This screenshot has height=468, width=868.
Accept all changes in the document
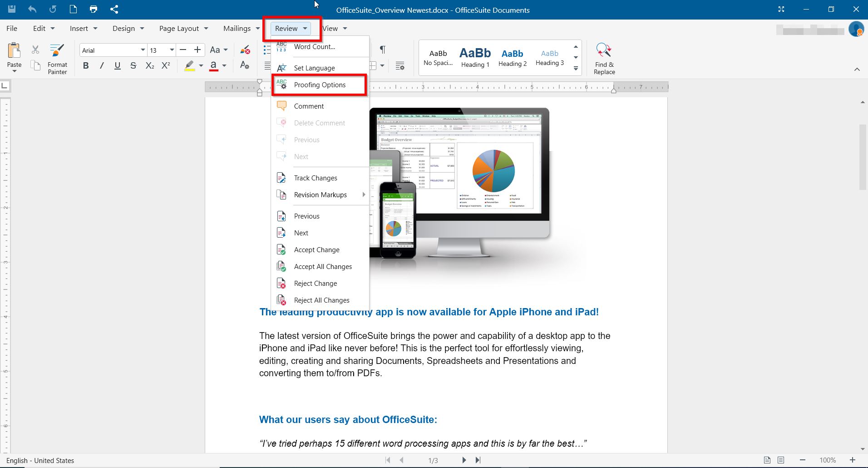[x=323, y=266]
